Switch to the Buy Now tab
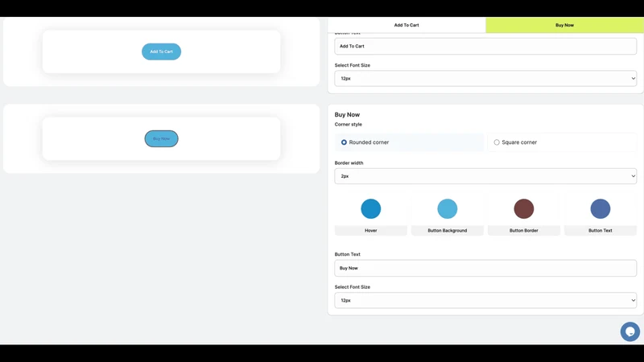The image size is (644, 362). (x=564, y=25)
